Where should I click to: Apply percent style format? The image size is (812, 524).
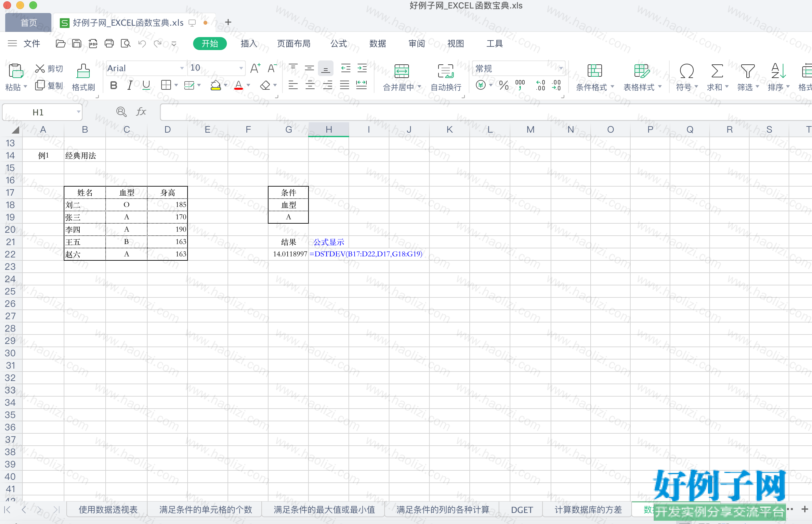tap(504, 85)
